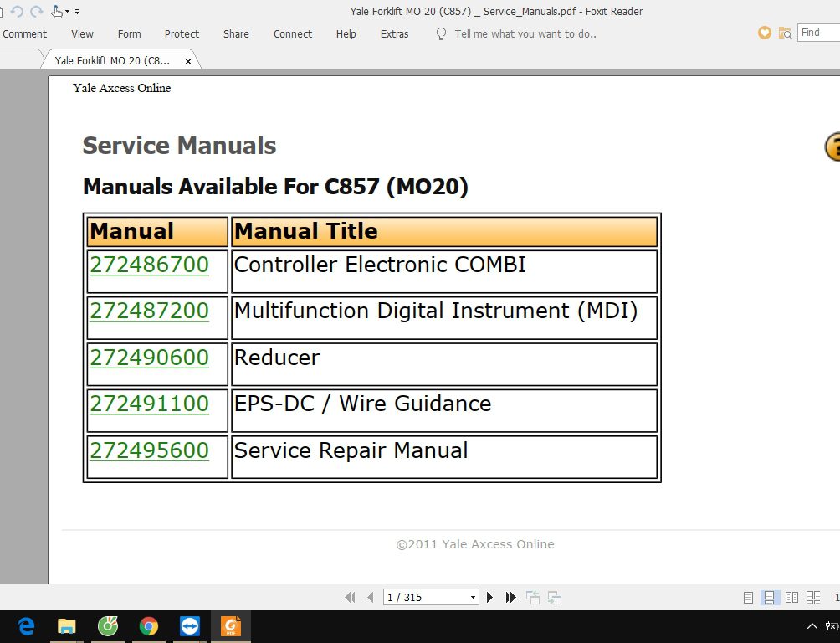Click the battery power tray icon
This screenshot has width=840, height=643.
(x=832, y=626)
